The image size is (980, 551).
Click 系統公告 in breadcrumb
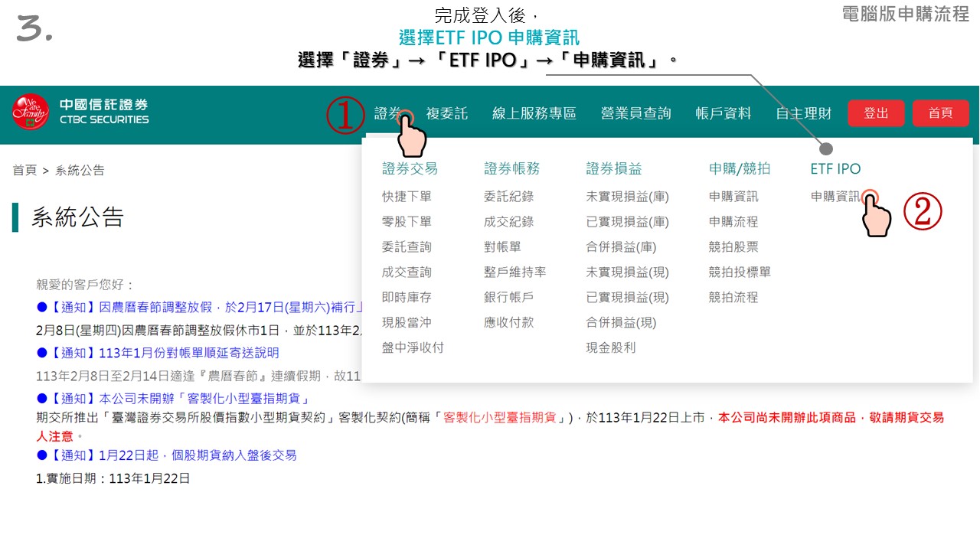[x=80, y=170]
